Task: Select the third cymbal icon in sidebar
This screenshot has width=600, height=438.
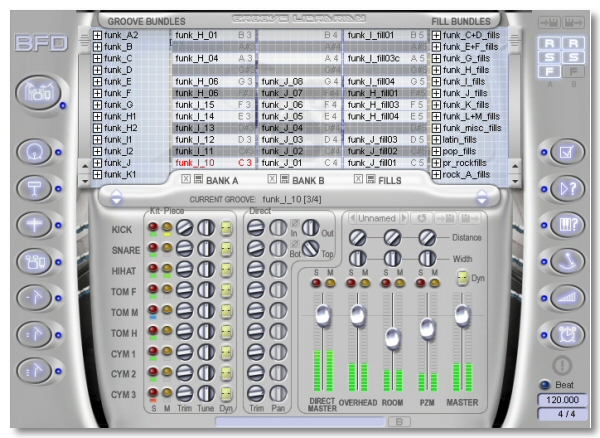Action: click(34, 371)
